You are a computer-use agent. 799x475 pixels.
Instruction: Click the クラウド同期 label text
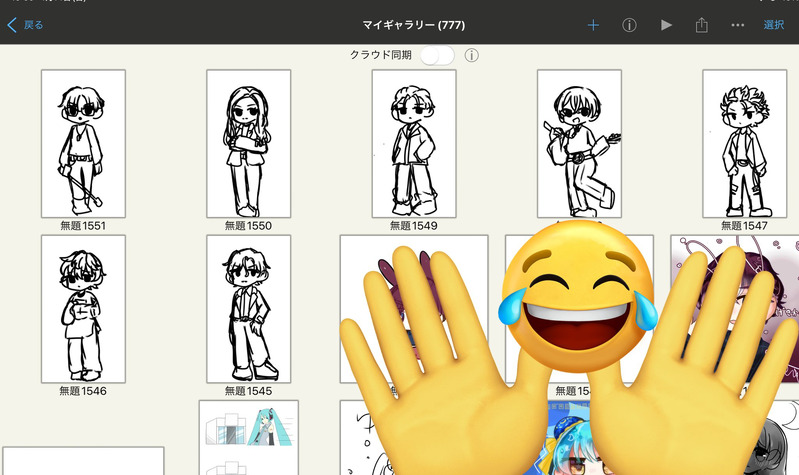coord(381,55)
